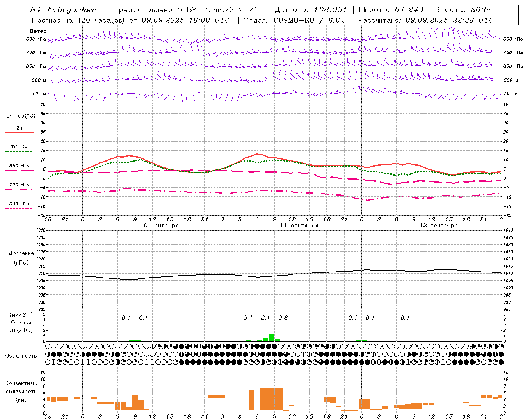Click the -20 tick label on the right temperature axis
The height and width of the screenshot is (420, 525).
[x=507, y=215]
